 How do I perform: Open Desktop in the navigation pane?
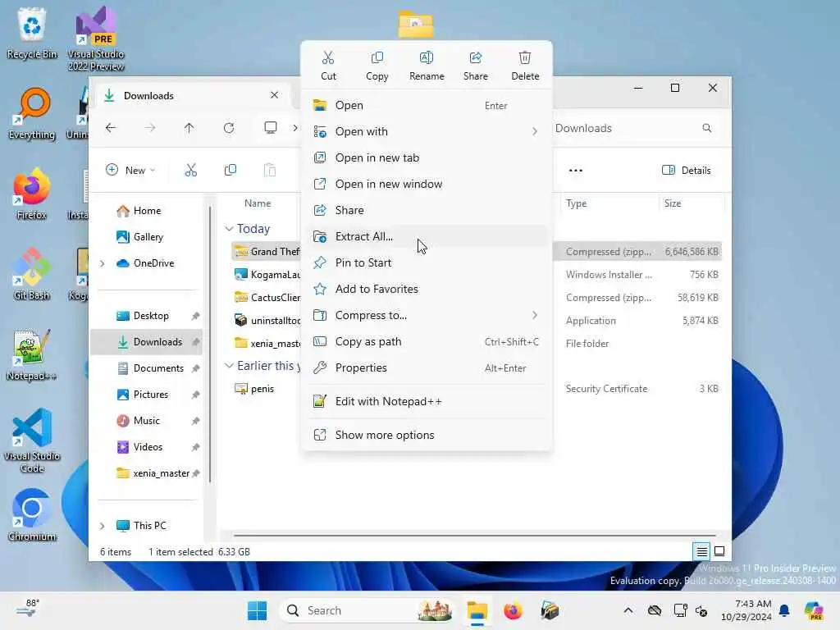tap(147, 316)
